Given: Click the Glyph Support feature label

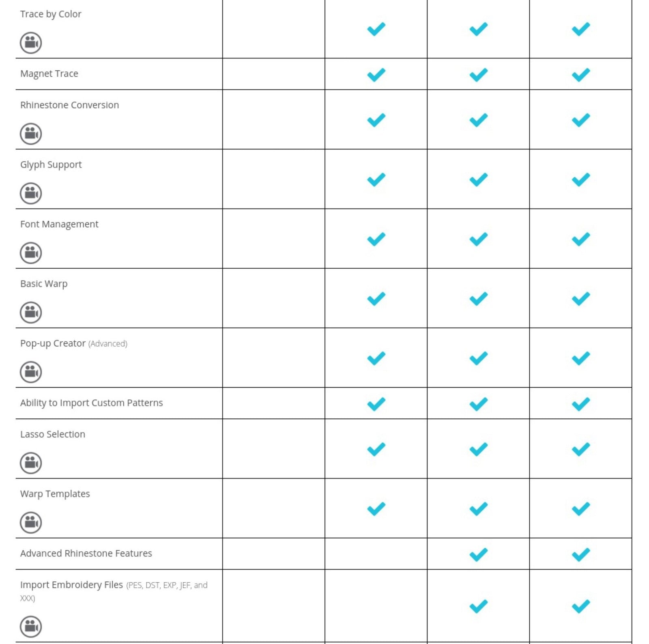Looking at the screenshot, I should tap(51, 165).
